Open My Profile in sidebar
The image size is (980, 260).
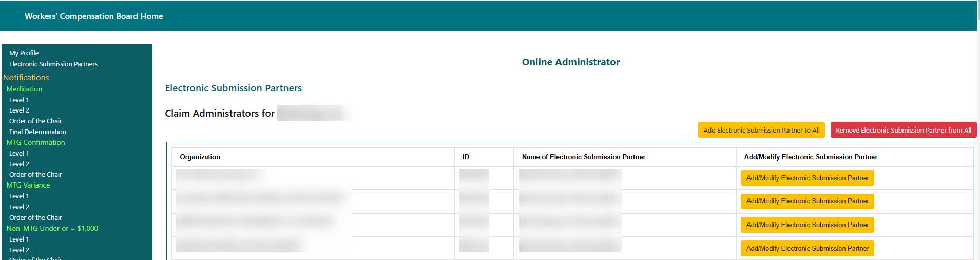tap(24, 53)
